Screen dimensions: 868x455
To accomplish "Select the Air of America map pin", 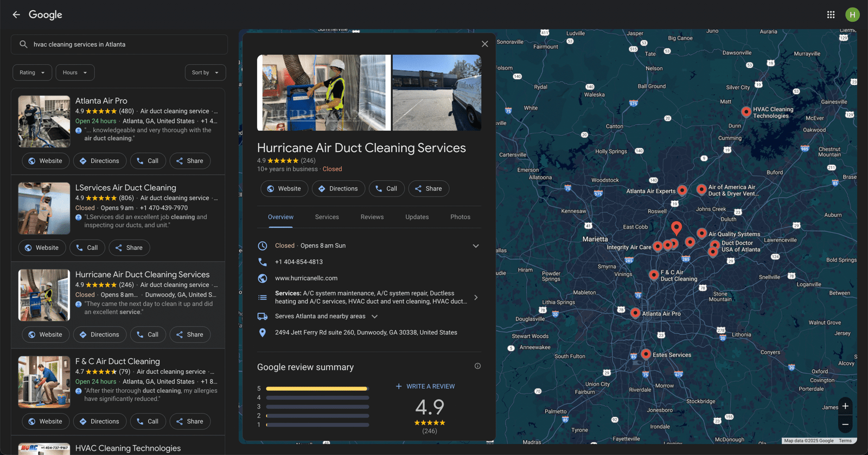I will click(701, 189).
